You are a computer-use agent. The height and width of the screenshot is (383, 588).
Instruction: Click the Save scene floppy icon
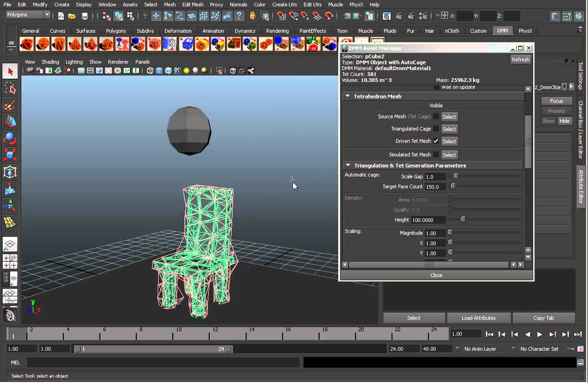click(x=85, y=16)
